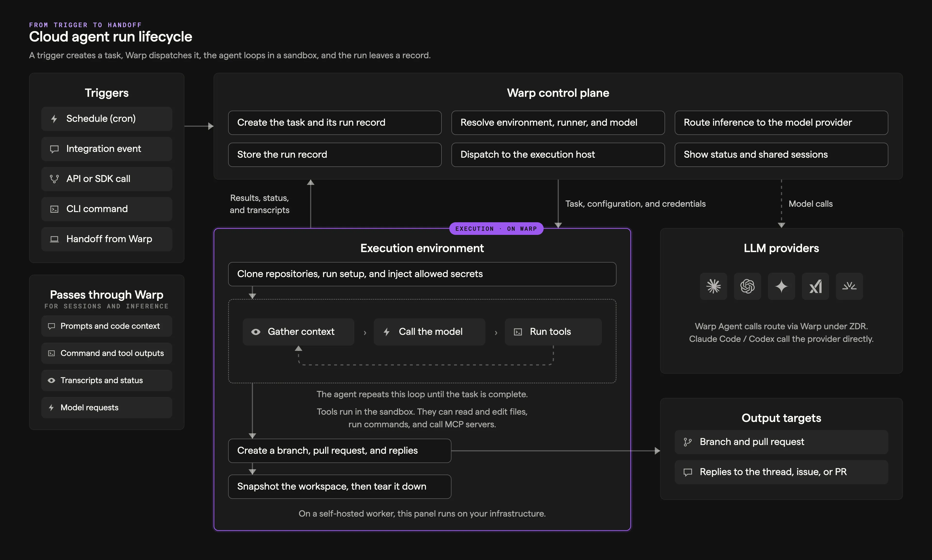Click the Clone repositories, run setup step
The width and height of the screenshot is (932, 560).
point(422,274)
